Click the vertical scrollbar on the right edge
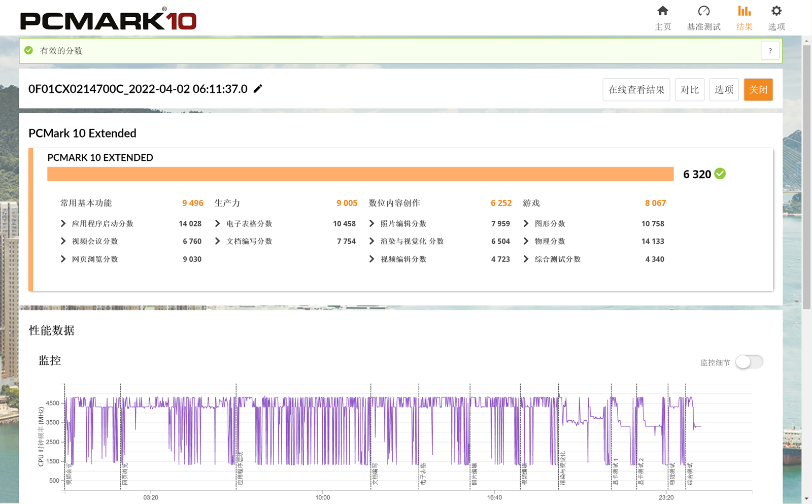812x504 pixels. click(806, 177)
